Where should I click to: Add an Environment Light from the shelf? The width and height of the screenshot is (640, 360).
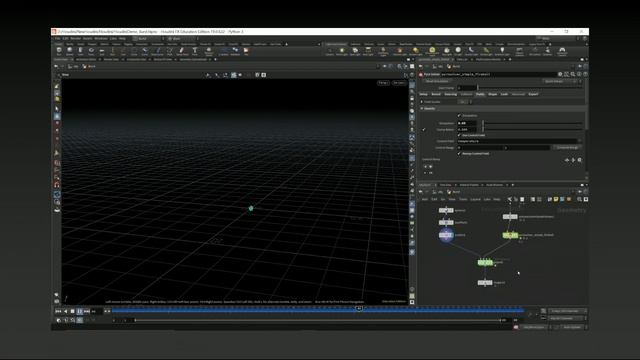432,51
